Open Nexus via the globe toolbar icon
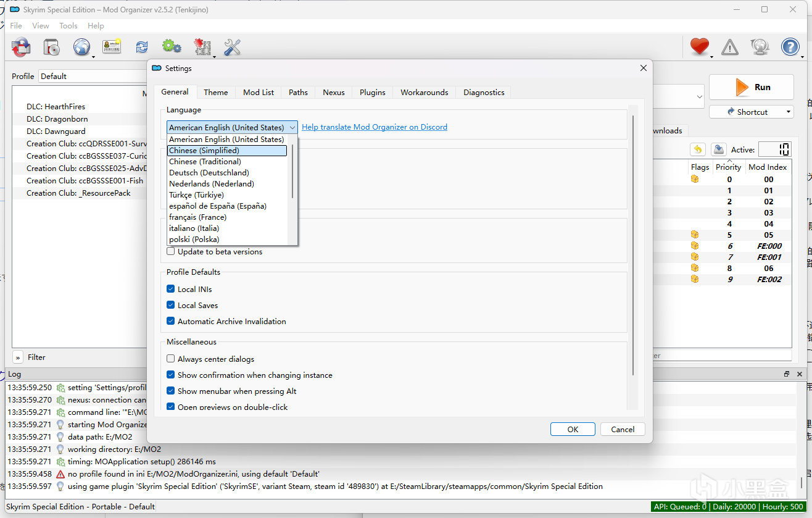This screenshot has height=518, width=812. pos(81,47)
